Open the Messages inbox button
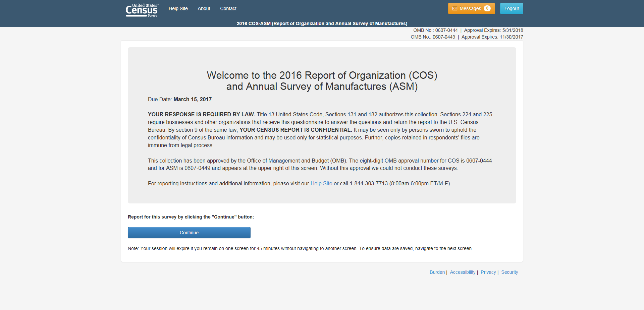 (470, 9)
